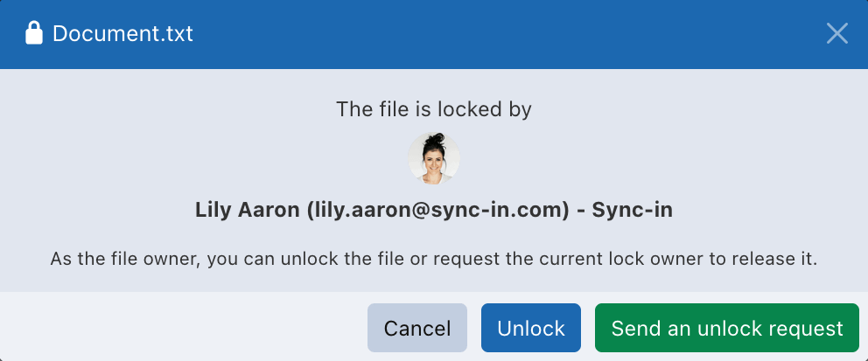Image resolution: width=868 pixels, height=361 pixels.
Task: Click the padlock icon beside Document.txt
Action: point(34,34)
